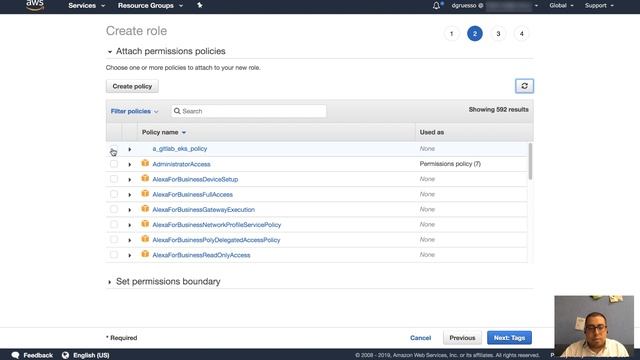Check the AlexaForBusinessGatewayExecution policy

click(x=114, y=209)
